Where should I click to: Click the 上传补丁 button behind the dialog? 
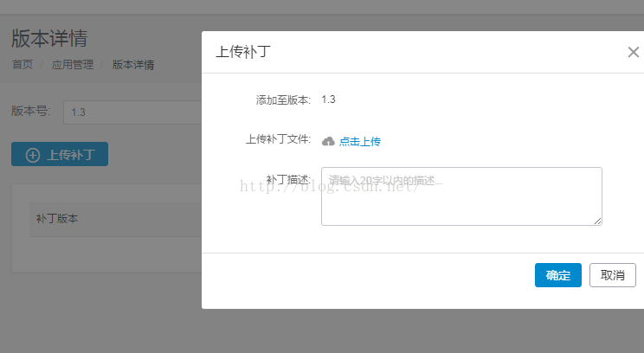(60, 154)
